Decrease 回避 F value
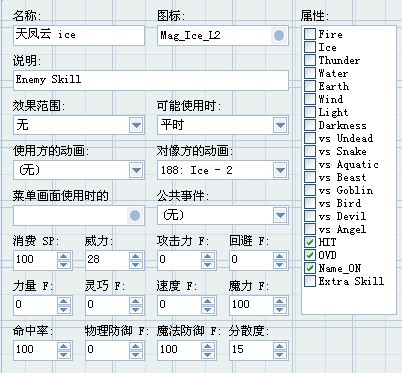Viewport: 402px width, 373px height. [x=280, y=265]
